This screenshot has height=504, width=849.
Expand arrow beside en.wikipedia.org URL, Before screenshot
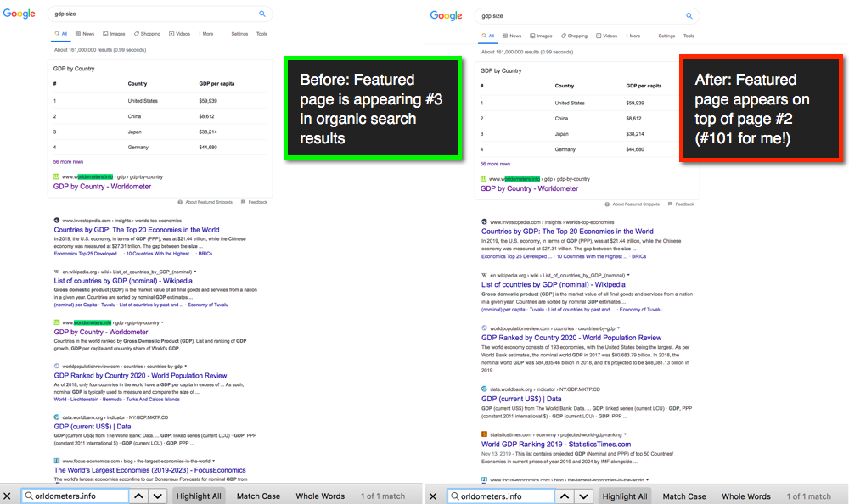point(195,272)
